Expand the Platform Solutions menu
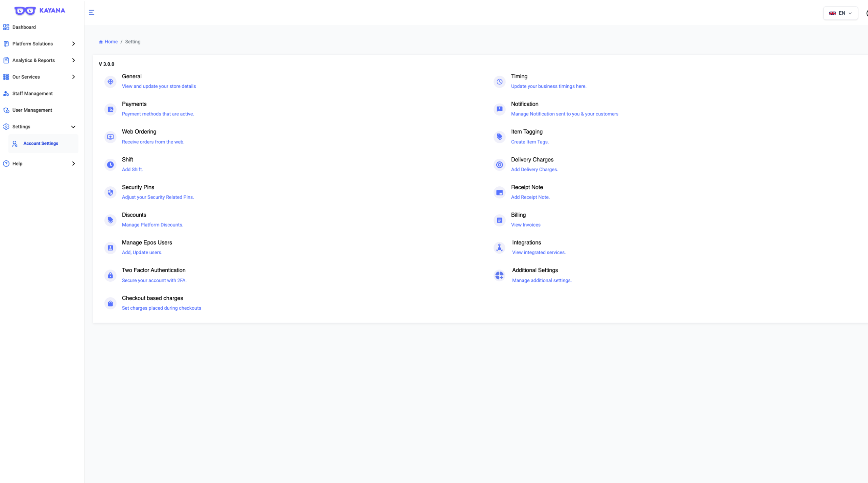This screenshot has height=483, width=868. (x=39, y=44)
